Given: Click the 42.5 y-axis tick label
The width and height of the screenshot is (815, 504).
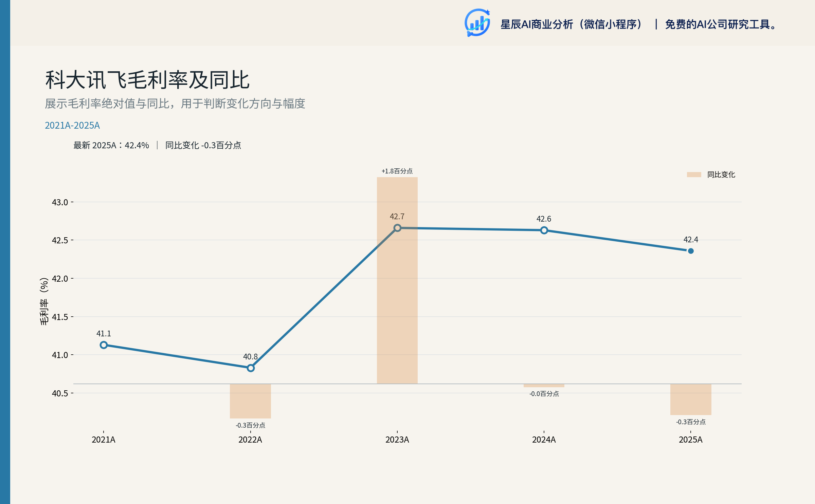Looking at the screenshot, I should pyautogui.click(x=60, y=240).
